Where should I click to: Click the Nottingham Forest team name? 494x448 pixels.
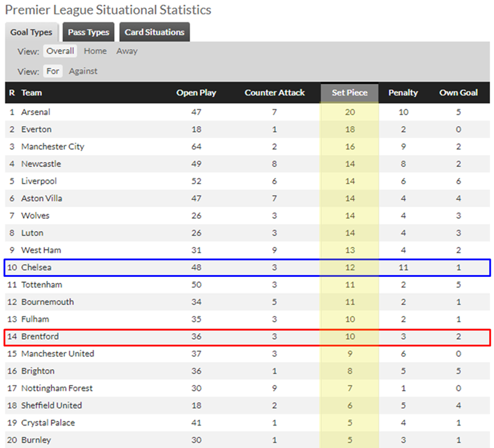coord(57,388)
